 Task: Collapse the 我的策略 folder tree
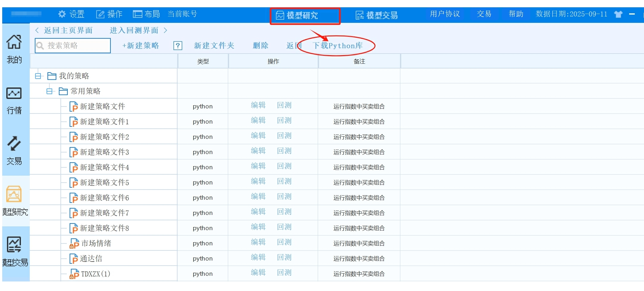coord(38,76)
